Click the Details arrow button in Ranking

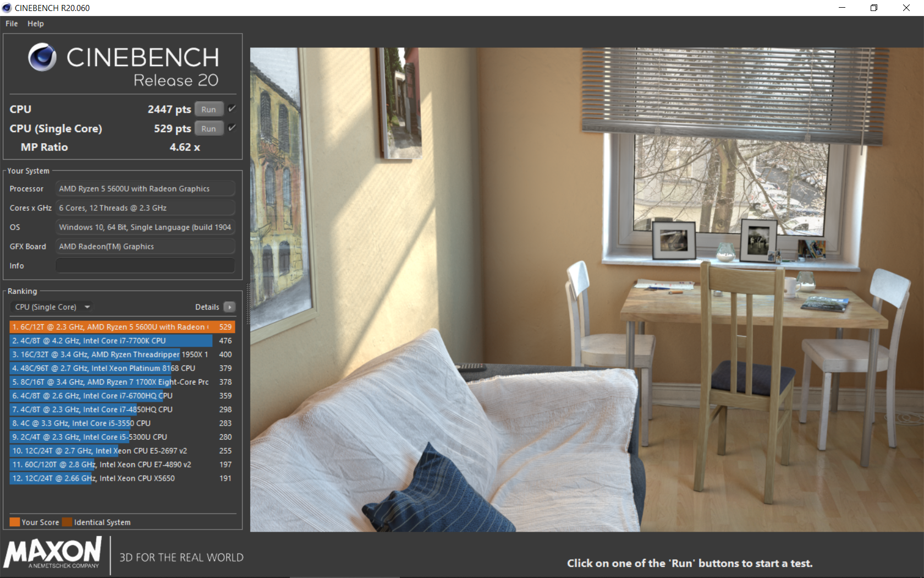pos(230,307)
